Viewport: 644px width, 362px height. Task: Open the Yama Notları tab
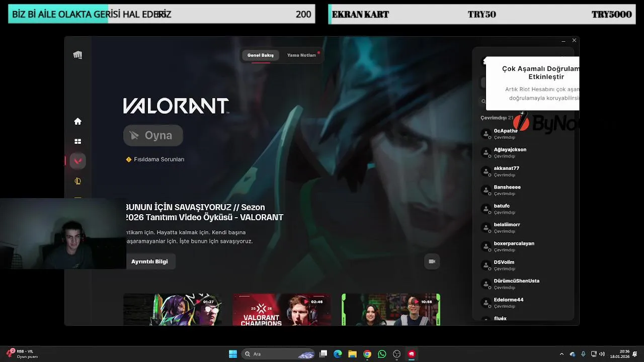pos(301,55)
